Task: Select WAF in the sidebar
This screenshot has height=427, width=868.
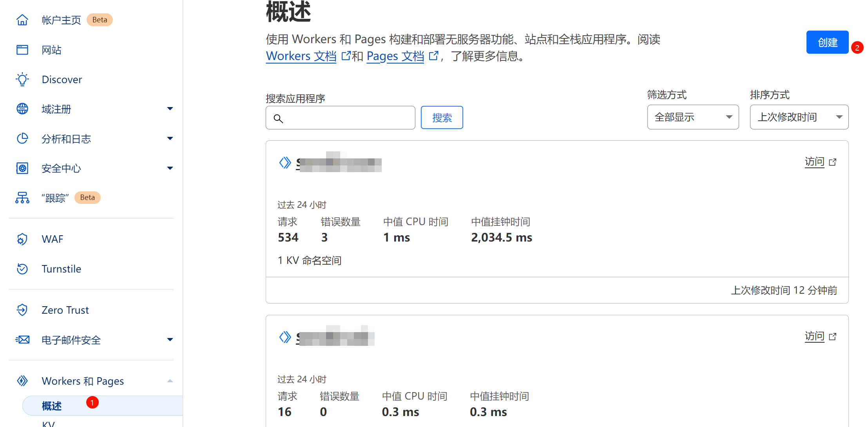Action: [x=53, y=239]
